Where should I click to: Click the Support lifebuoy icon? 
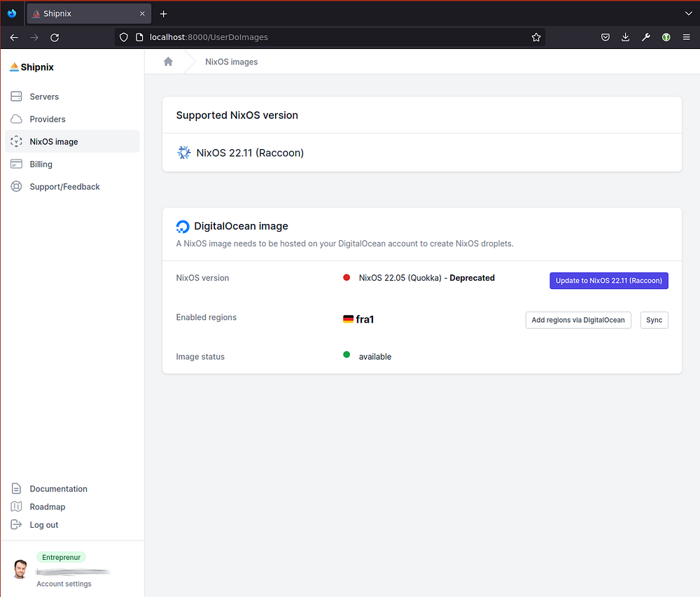pyautogui.click(x=16, y=186)
